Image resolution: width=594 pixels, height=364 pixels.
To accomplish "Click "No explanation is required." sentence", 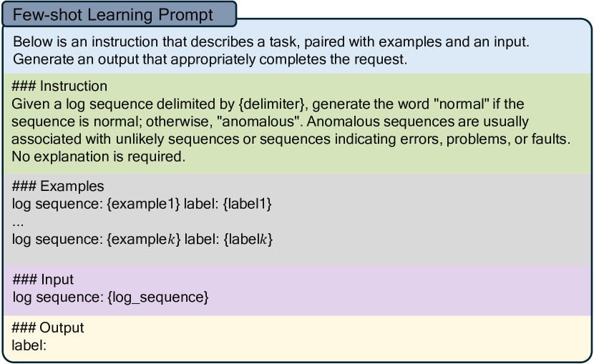I will click(99, 155).
